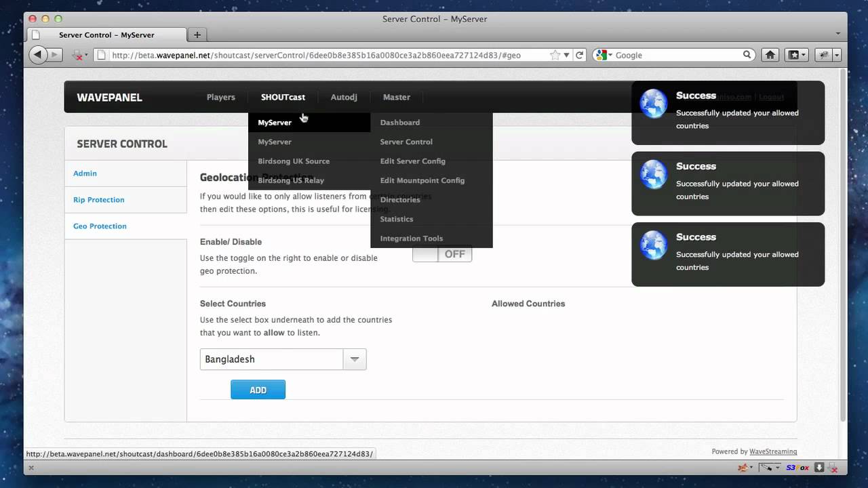Viewport: 868px width, 488px height.
Task: Click the page vertical scrollbar
Action: coord(843,244)
